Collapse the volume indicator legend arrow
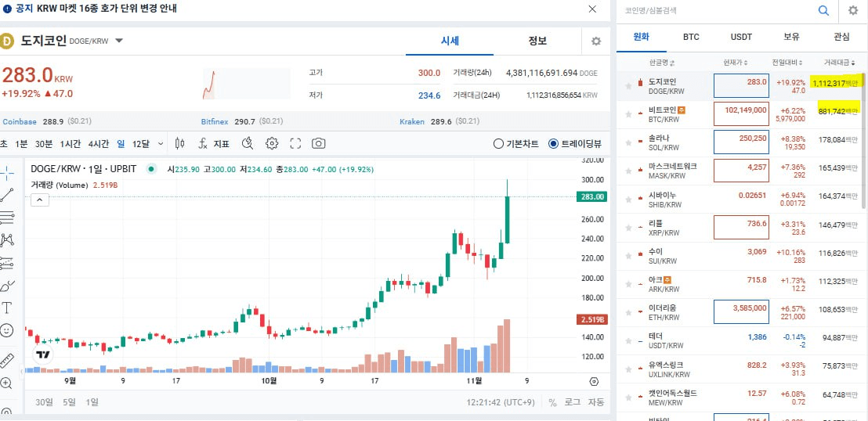This screenshot has width=868, height=421. pos(39,200)
